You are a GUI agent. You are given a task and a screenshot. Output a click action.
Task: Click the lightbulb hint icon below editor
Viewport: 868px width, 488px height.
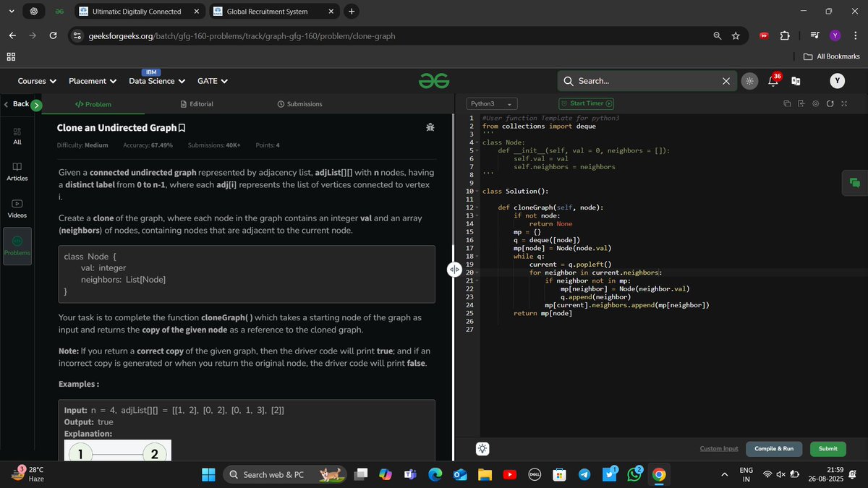(x=482, y=448)
